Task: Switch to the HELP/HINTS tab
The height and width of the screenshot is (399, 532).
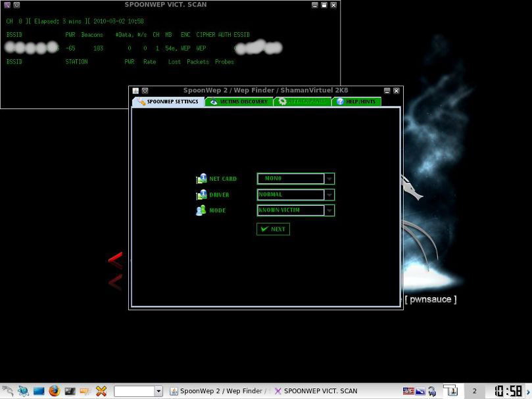Action: (356, 101)
